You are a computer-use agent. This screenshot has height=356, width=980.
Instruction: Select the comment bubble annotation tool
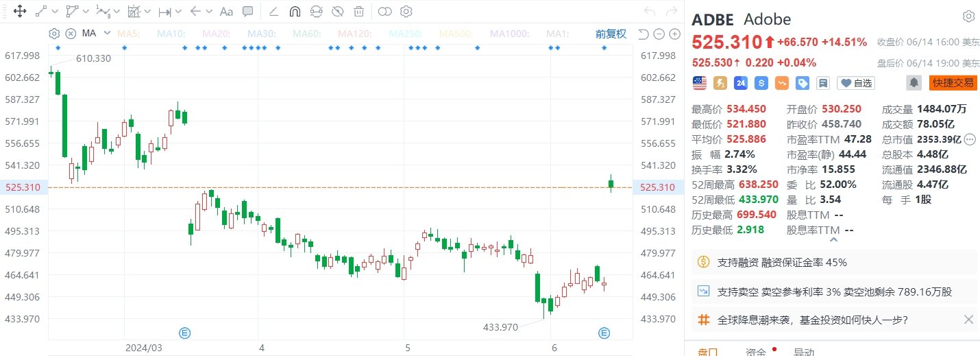coord(247,11)
